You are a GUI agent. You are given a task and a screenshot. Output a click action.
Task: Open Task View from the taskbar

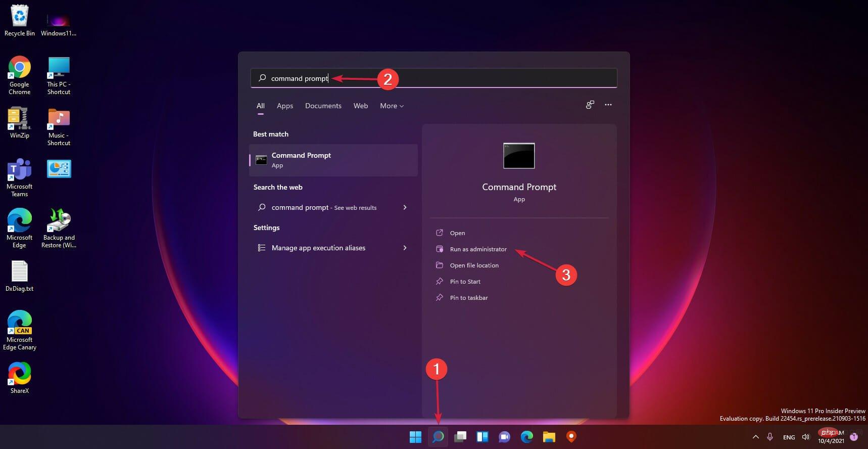(x=460, y=437)
